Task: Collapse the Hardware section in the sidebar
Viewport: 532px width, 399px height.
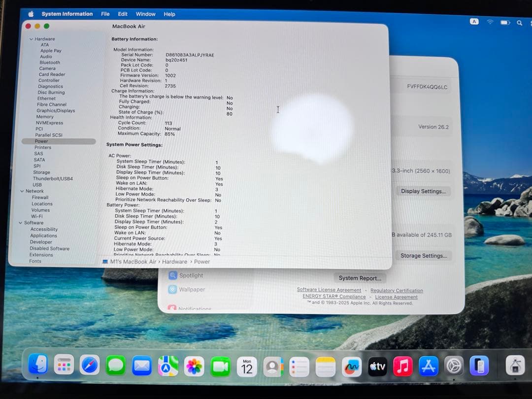Action: (x=31, y=38)
